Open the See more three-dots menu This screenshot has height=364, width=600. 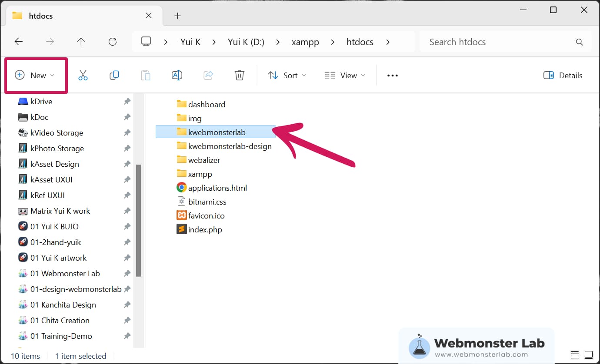pyautogui.click(x=392, y=76)
